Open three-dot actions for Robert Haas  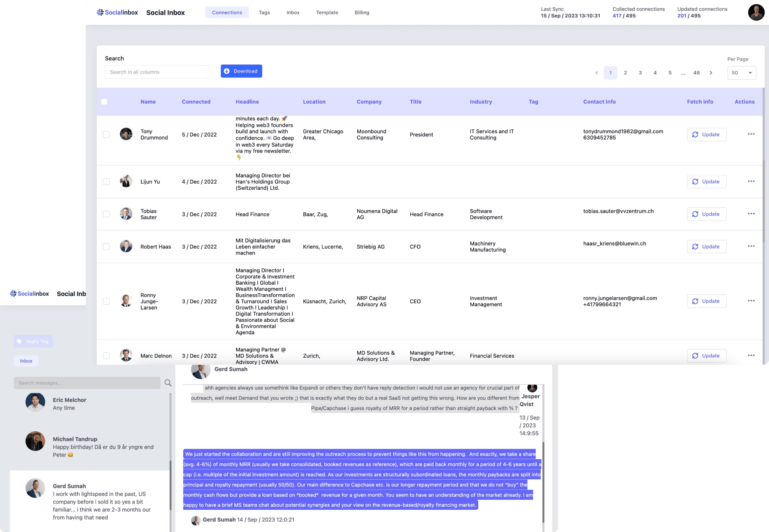(751, 246)
